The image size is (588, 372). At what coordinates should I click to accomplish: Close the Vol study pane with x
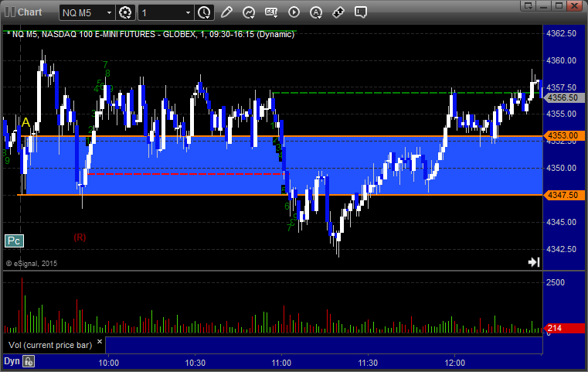[100, 342]
